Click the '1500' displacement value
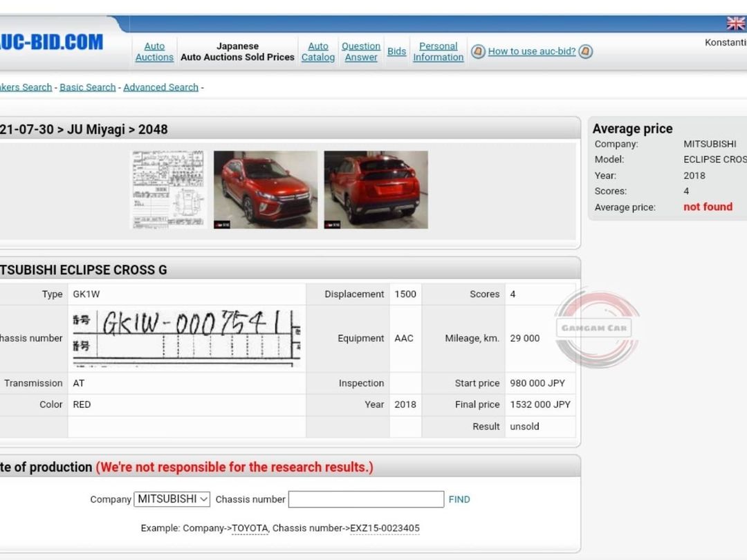747x560 pixels. click(405, 294)
